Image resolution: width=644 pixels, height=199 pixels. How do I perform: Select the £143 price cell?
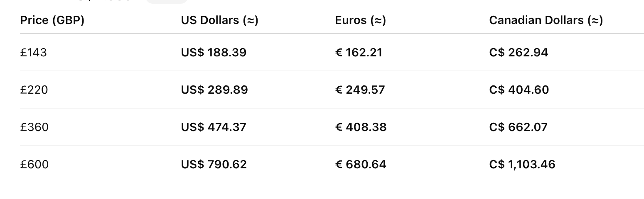pyautogui.click(x=34, y=53)
